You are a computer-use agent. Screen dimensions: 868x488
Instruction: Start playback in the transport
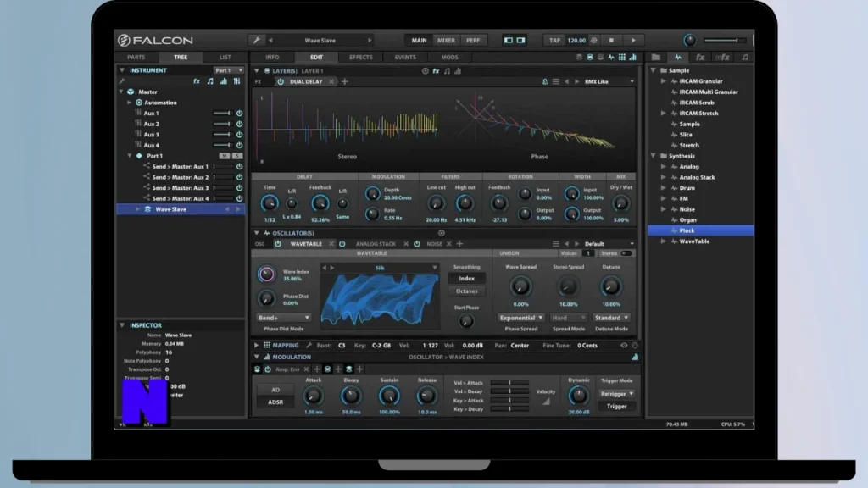tap(633, 40)
